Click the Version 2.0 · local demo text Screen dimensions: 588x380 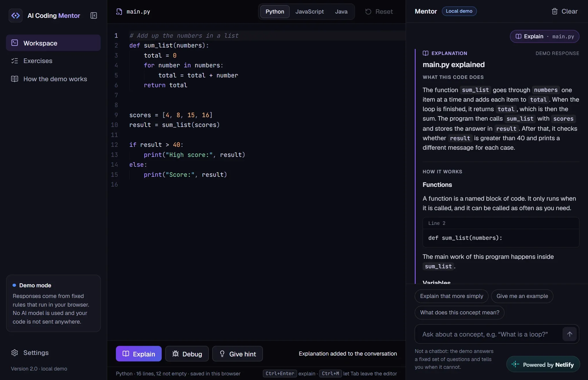[x=39, y=368]
